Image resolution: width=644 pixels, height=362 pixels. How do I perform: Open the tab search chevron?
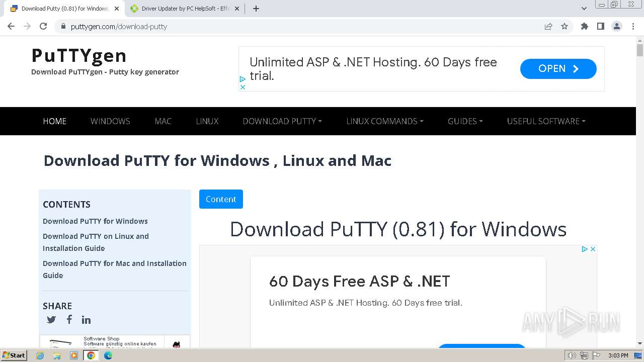point(584,9)
